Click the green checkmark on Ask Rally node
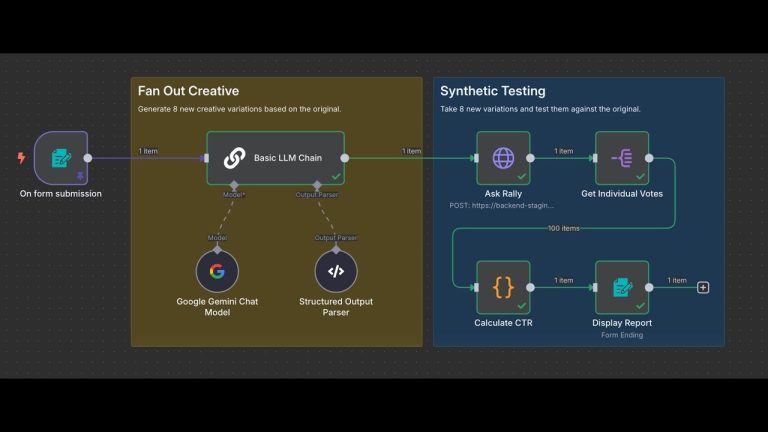 521,176
